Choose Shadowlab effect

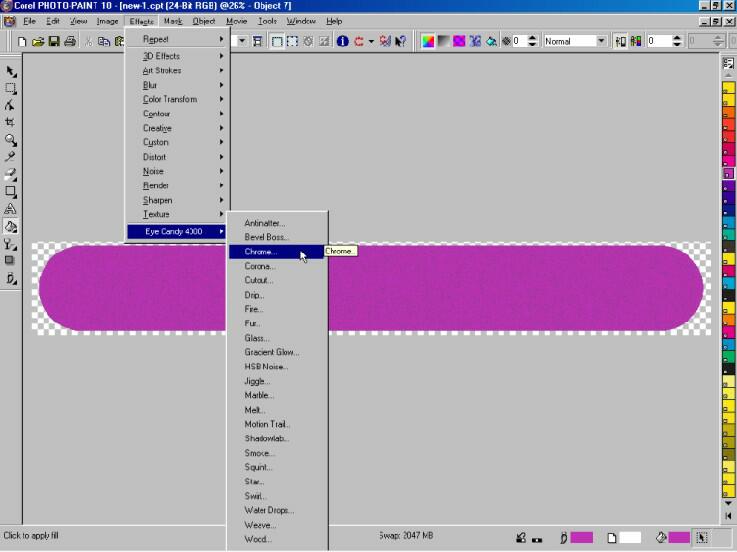(x=277, y=439)
